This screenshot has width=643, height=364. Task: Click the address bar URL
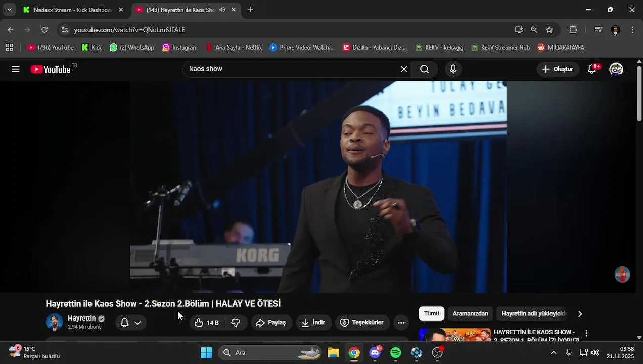click(x=129, y=30)
